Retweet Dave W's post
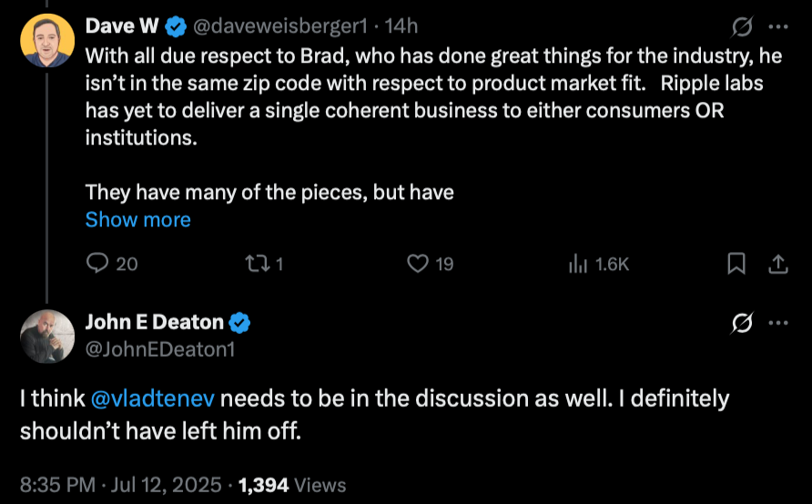Viewport: 812px width, 504px height. click(258, 264)
